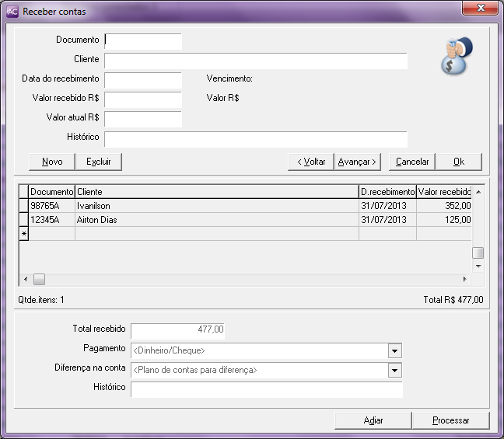504x439 pixels.
Task: Click the Avançar button
Action: [x=357, y=162]
